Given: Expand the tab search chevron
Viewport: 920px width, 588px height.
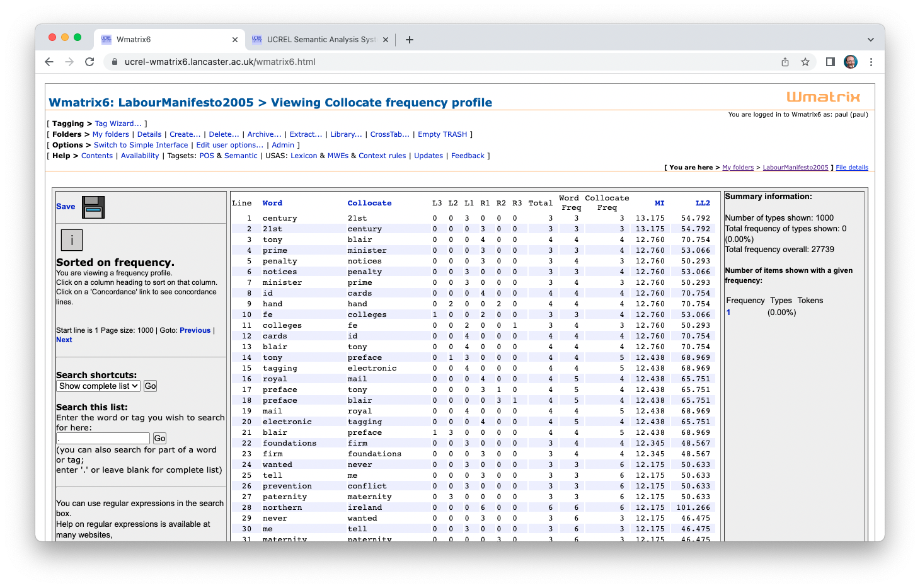Looking at the screenshot, I should tap(870, 40).
